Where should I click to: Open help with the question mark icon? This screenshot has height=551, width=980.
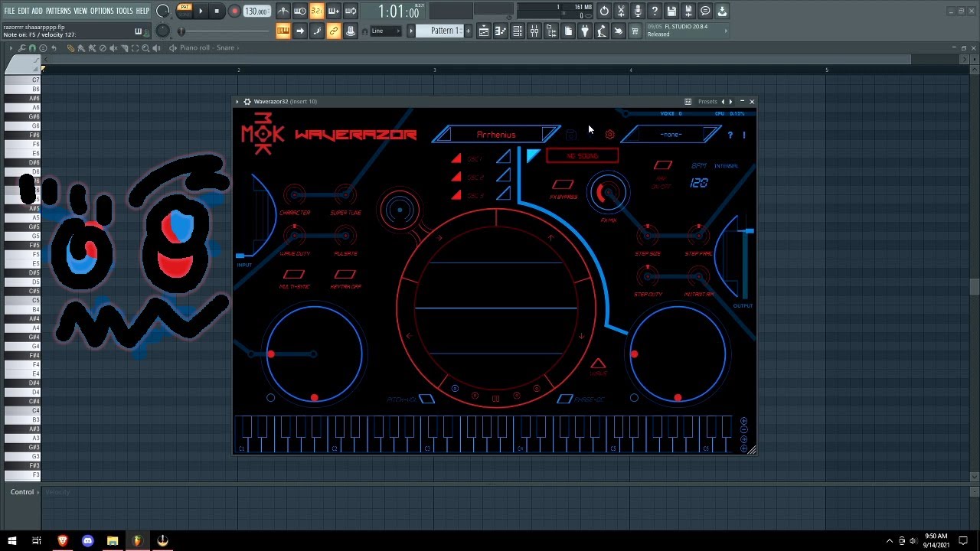655,11
